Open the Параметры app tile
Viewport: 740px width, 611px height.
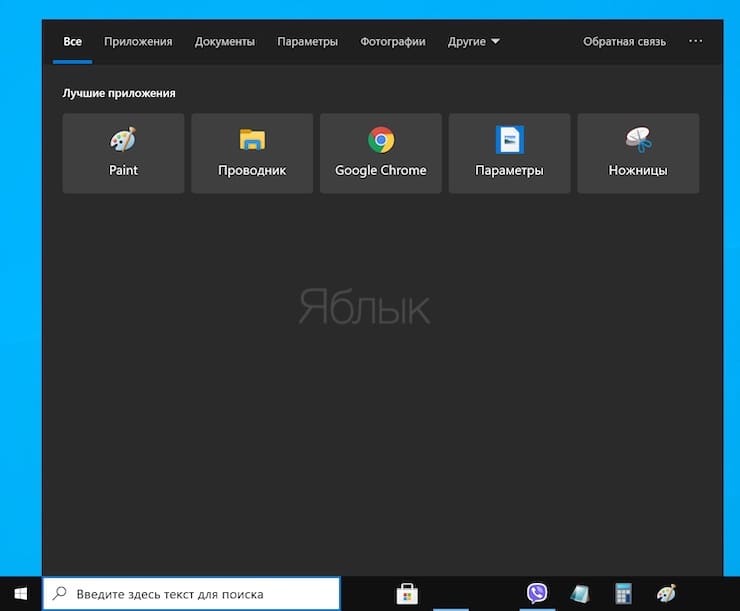click(x=509, y=153)
